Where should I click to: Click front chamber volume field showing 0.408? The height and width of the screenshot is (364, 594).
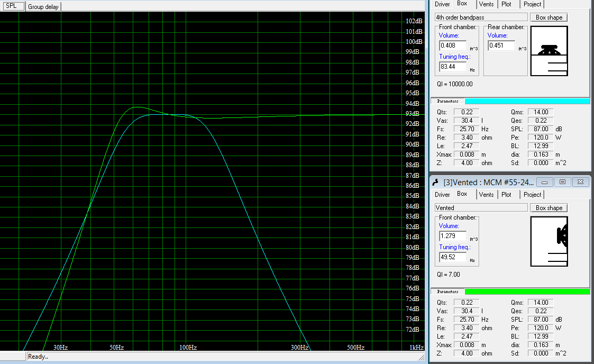[x=453, y=46]
